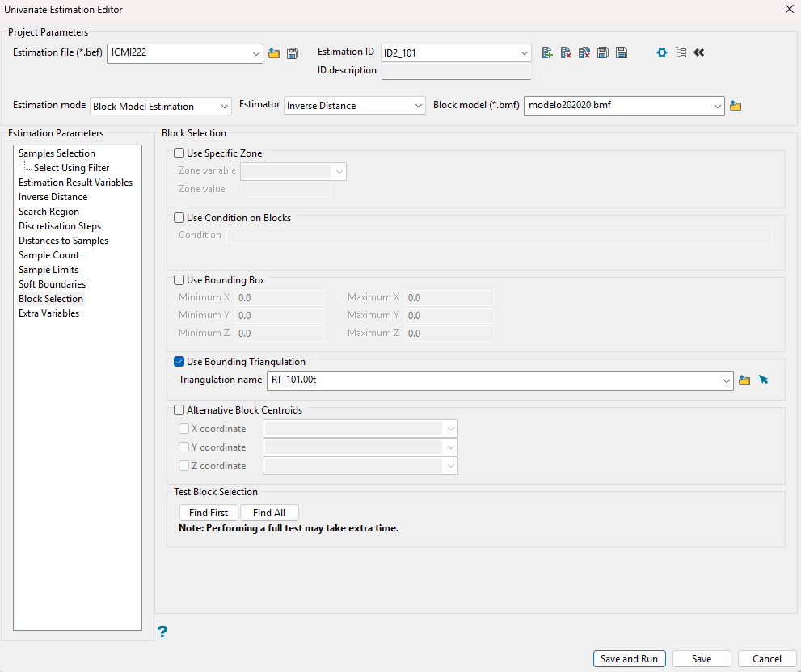Click the Save and Run button
This screenshot has height=672, width=801.
click(630, 659)
